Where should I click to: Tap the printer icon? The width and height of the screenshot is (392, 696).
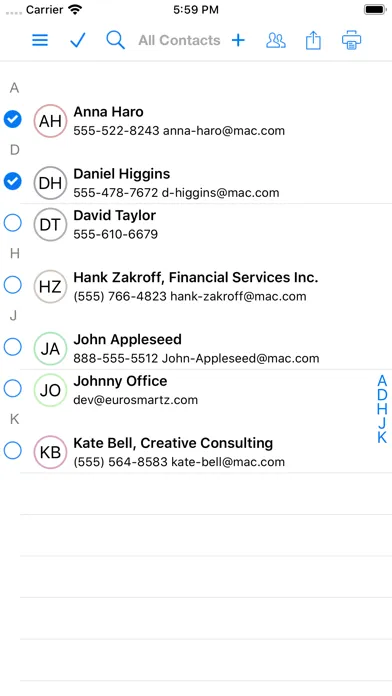coord(351,40)
